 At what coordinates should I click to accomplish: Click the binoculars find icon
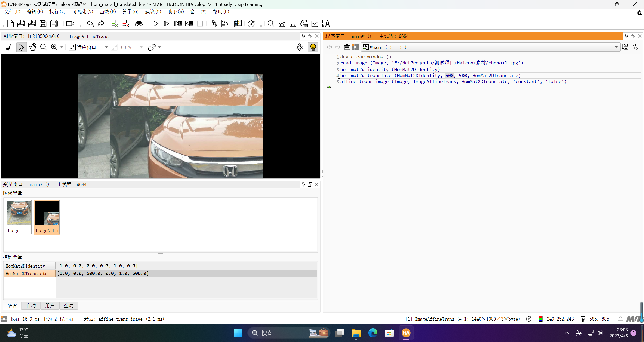(x=139, y=24)
